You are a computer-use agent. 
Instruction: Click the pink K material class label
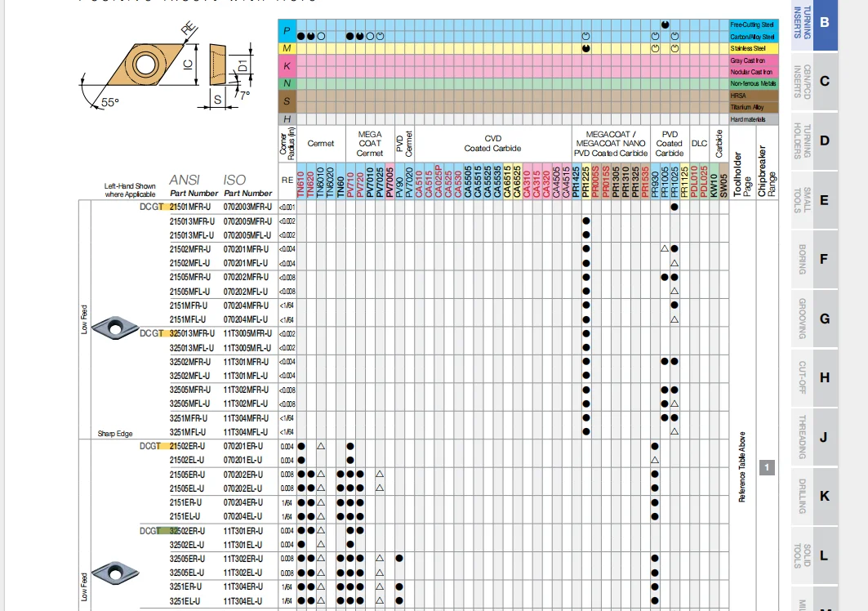coord(287,66)
